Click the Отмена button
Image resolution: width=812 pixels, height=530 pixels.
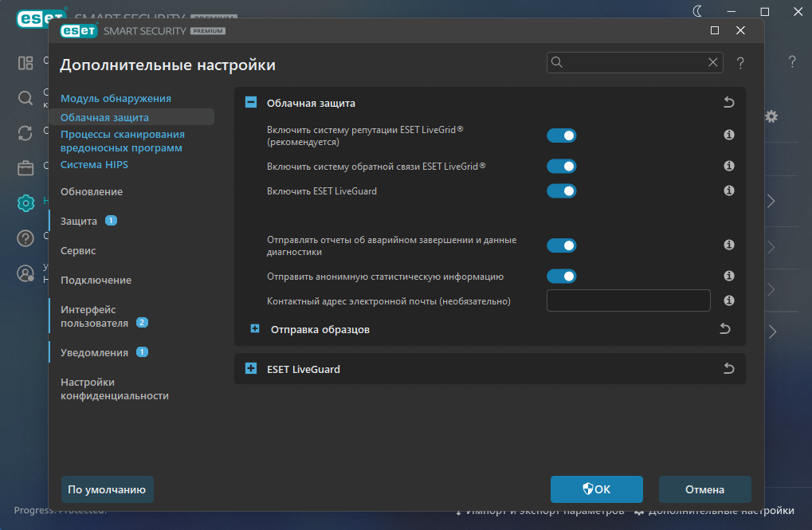(704, 489)
